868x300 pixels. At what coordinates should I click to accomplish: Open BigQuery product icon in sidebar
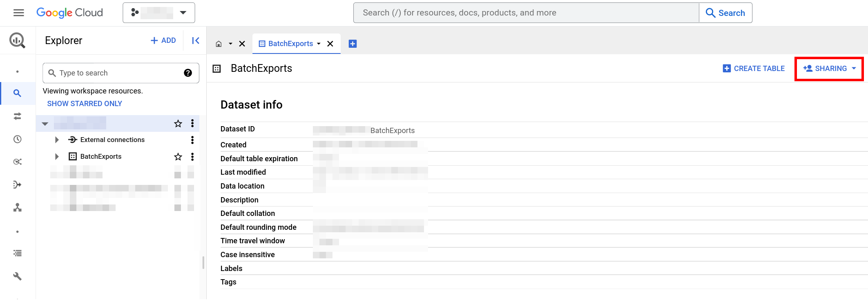pos(17,40)
